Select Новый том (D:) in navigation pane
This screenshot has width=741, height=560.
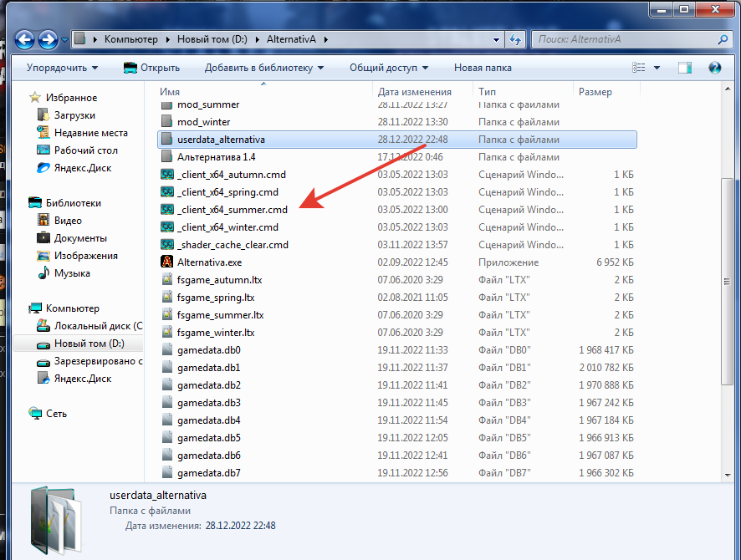[x=89, y=344]
